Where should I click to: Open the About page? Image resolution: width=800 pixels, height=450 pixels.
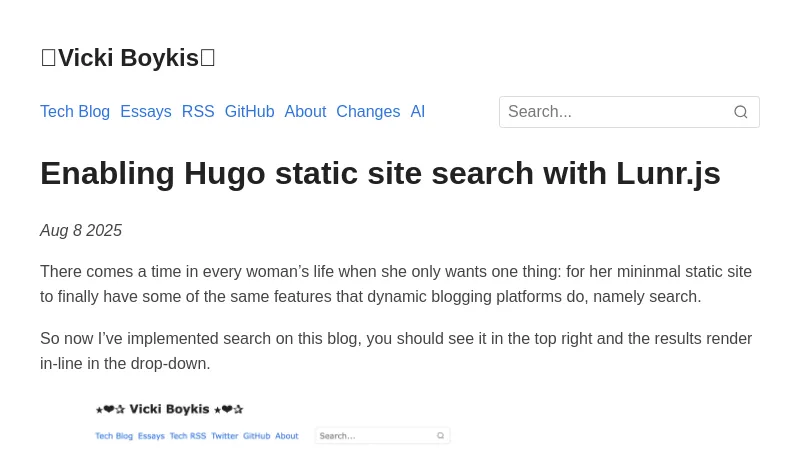coord(305,112)
